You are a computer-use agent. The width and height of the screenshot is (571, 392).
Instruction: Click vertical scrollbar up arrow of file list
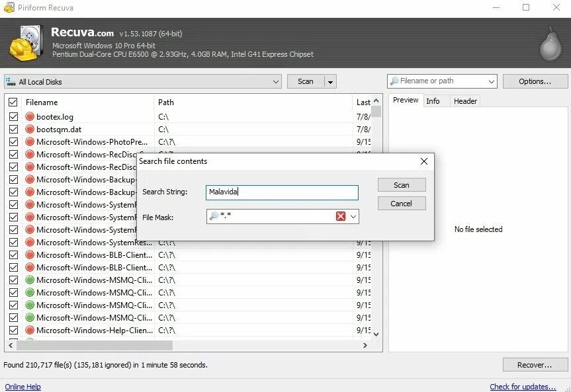tap(376, 100)
